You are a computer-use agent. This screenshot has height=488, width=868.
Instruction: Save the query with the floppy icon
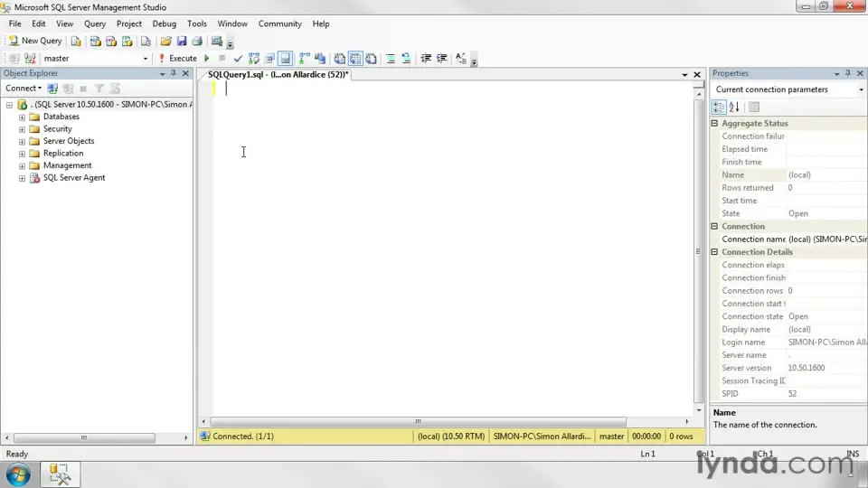(x=182, y=41)
